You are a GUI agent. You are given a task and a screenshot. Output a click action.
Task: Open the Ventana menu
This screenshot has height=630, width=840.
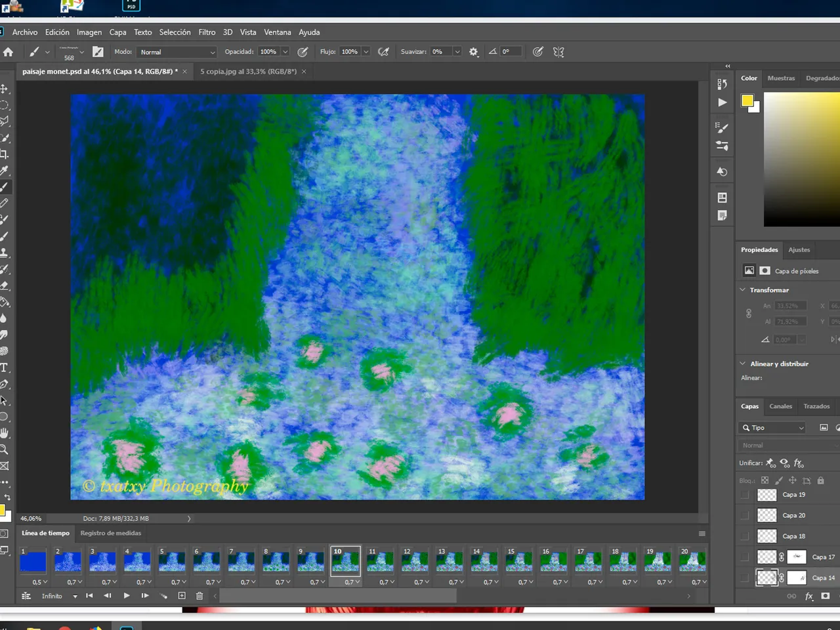point(278,32)
